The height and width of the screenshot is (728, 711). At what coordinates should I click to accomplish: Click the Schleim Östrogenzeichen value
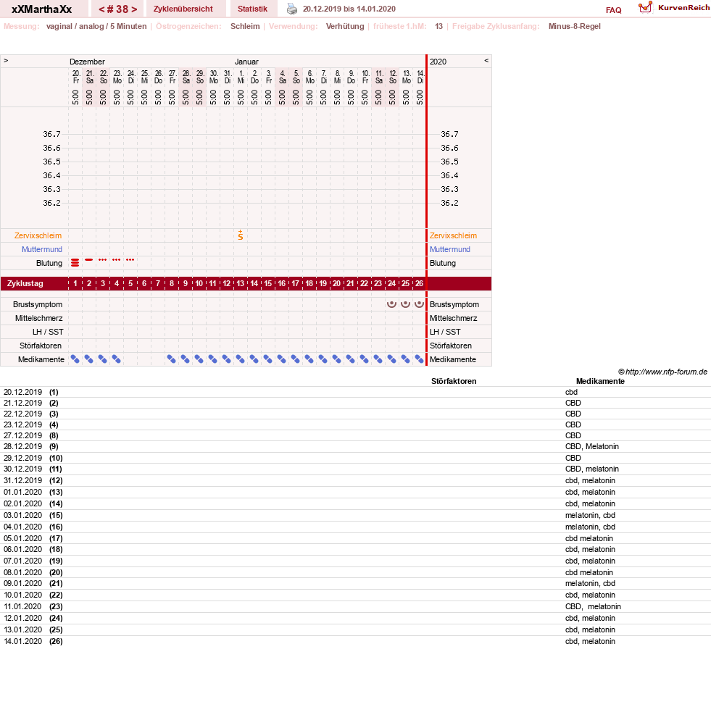[245, 27]
